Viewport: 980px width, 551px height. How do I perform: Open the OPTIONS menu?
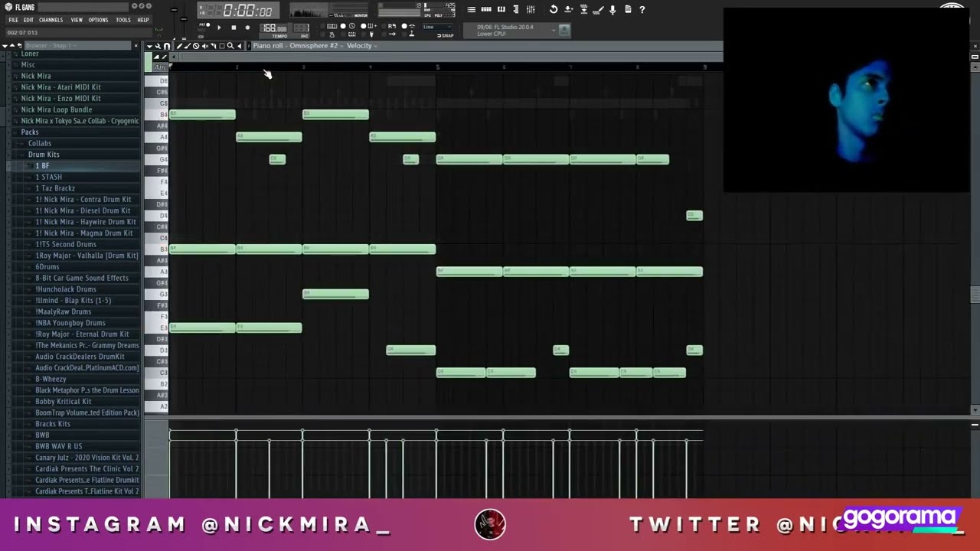[x=99, y=20]
